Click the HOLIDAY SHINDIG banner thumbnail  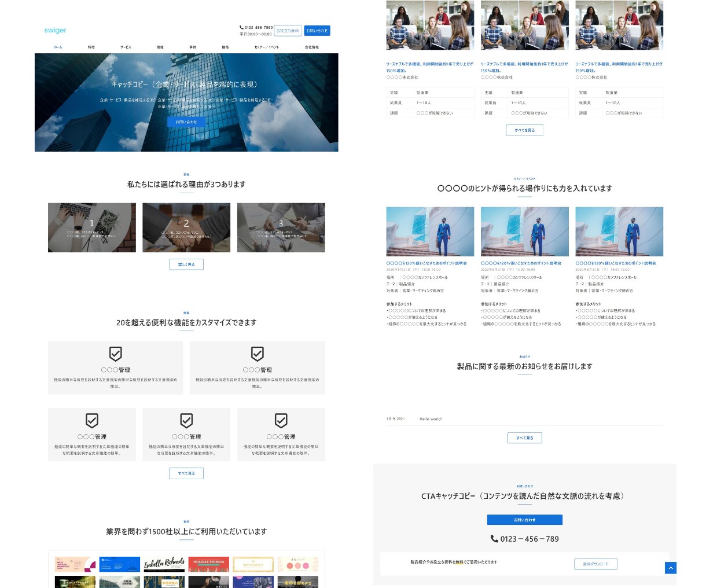209,564
